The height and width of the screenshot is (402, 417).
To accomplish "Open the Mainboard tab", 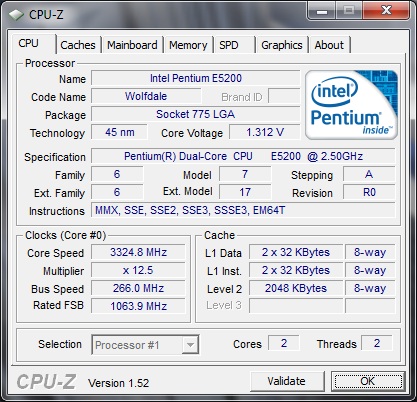I will (x=132, y=45).
